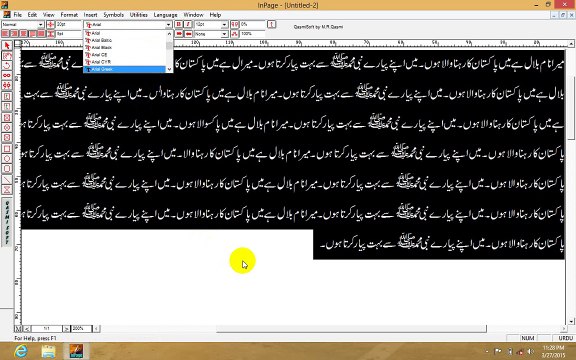576x360 pixels.
Task: Select the circle drawing tool
Action: [x=7, y=159]
